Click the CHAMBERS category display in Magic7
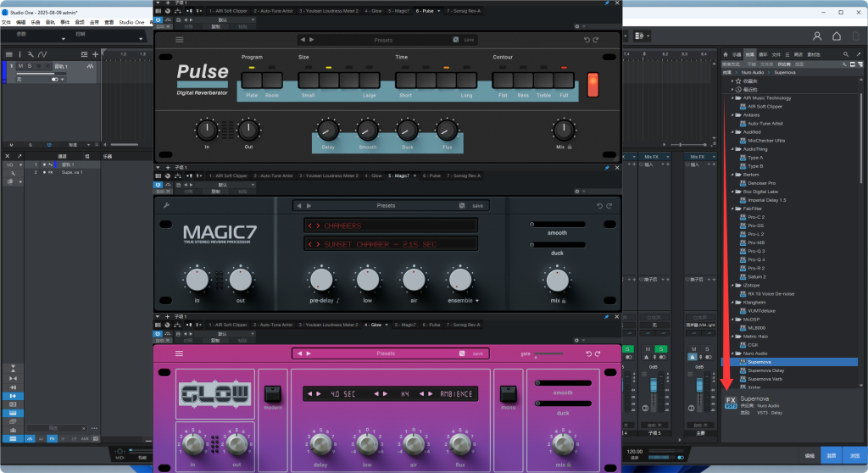This screenshot has height=473, width=868. tap(391, 225)
